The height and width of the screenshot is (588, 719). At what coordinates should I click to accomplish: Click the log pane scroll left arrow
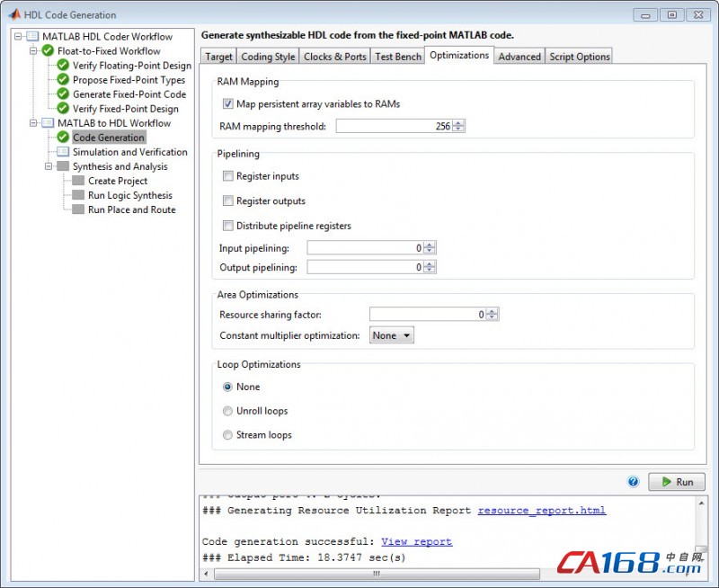(206, 574)
